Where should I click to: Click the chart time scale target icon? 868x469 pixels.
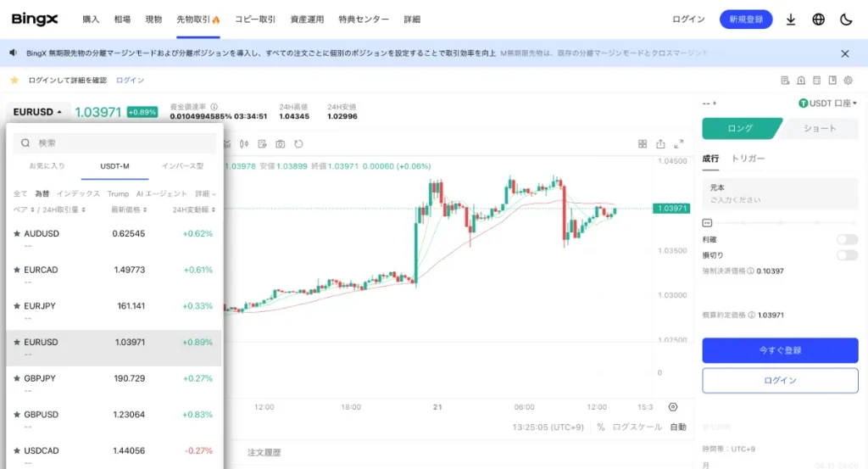[673, 407]
